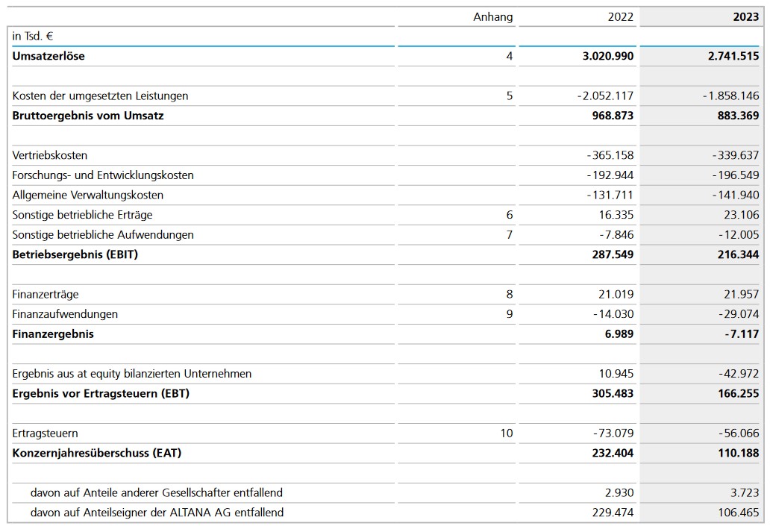Select the Anhang column header

(492, 16)
